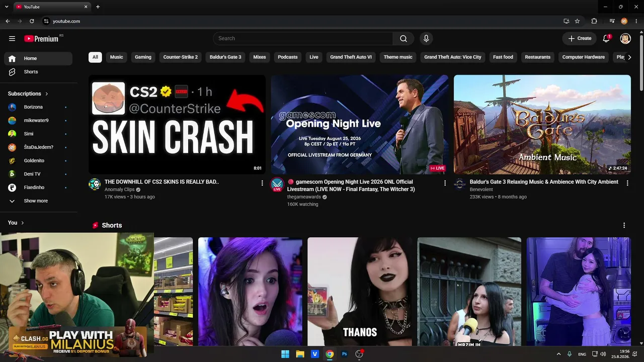644x362 pixels.
Task: Open video title THE DOWNHILL OF CS2 SKINS
Action: click(x=162, y=182)
